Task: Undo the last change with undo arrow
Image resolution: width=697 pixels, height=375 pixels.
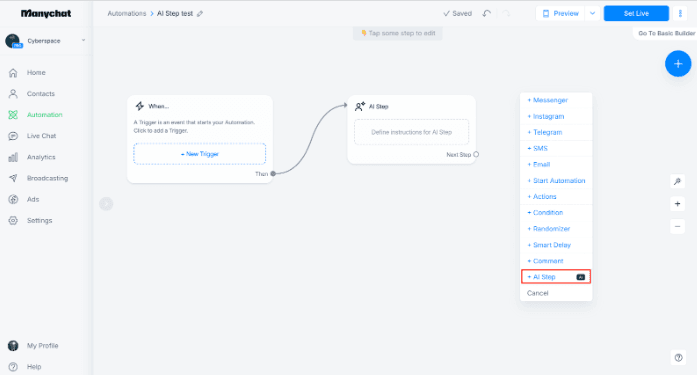Action: [x=487, y=13]
